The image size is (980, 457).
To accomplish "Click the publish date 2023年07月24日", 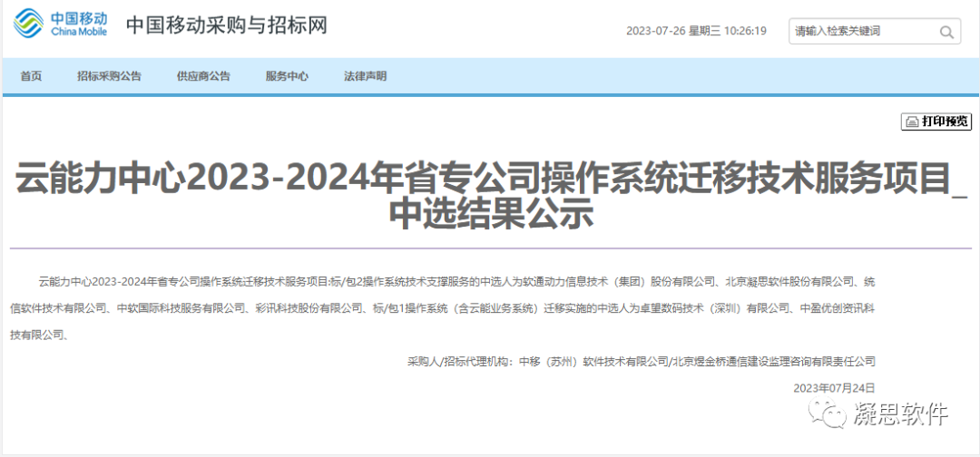I will click(x=835, y=387).
